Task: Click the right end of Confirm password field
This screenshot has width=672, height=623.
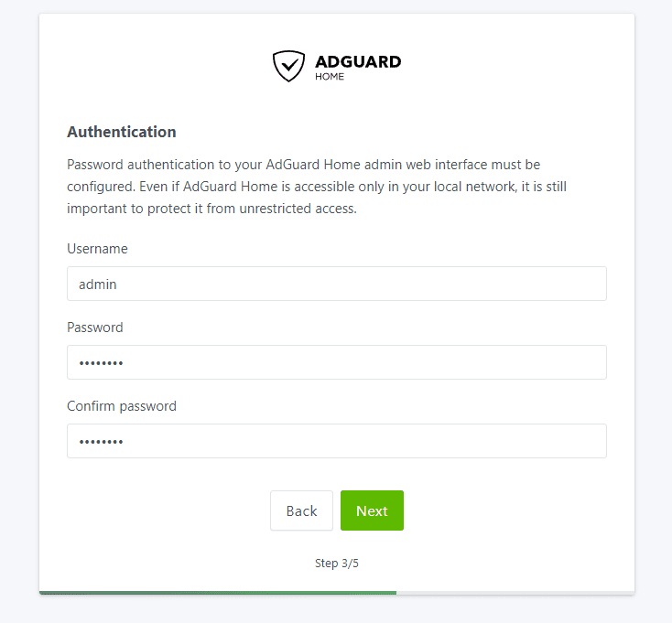Action: click(x=586, y=441)
